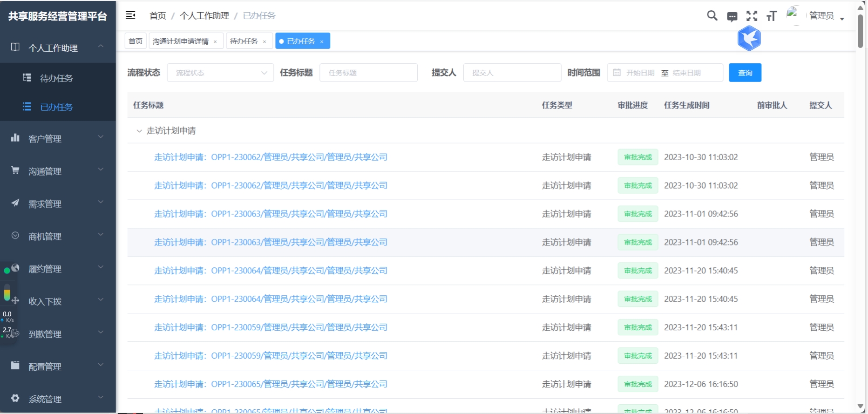Close the 已办任务 tab

click(x=322, y=41)
